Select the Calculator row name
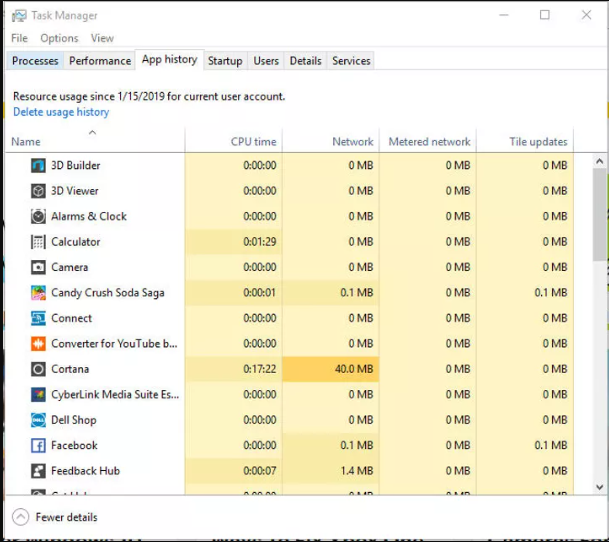 coord(76,242)
